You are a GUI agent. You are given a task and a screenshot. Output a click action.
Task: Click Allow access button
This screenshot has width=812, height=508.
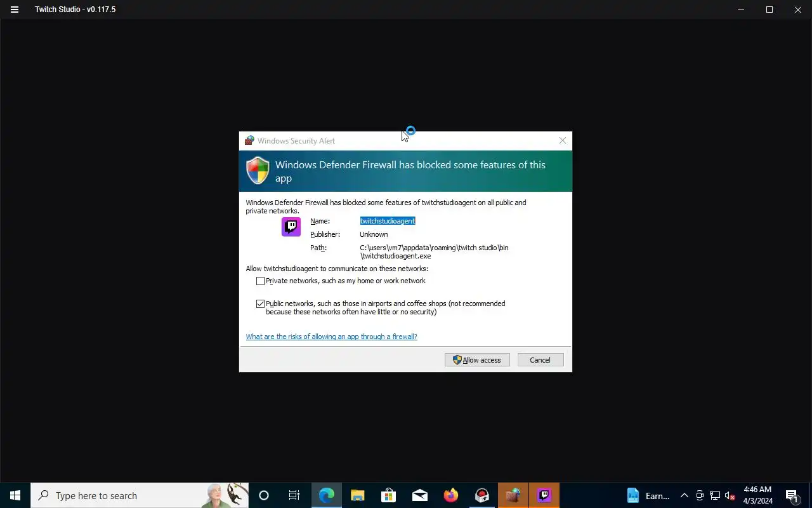477,360
